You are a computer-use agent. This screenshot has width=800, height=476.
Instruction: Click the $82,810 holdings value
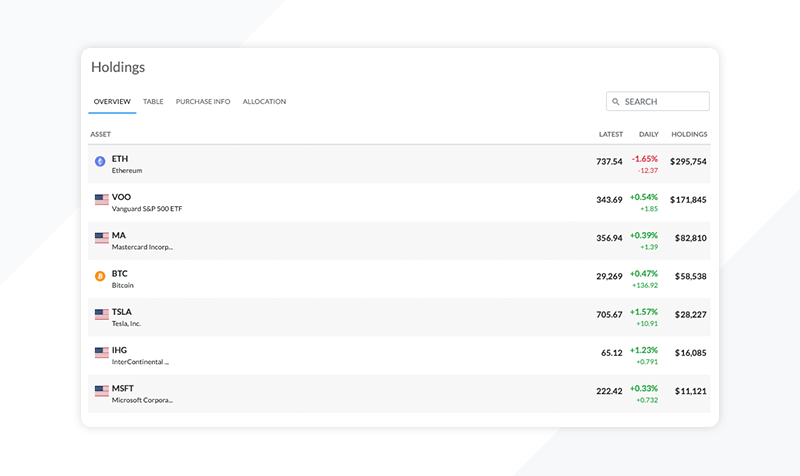click(691, 238)
